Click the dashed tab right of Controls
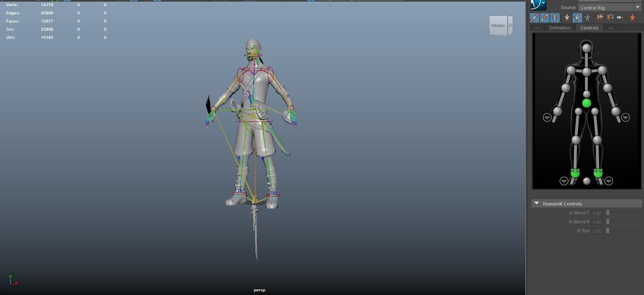This screenshot has width=644, height=295. [x=610, y=28]
